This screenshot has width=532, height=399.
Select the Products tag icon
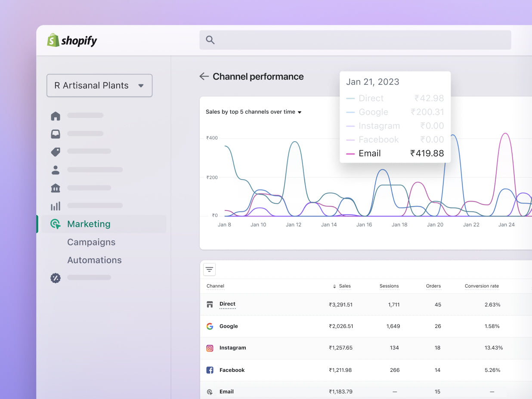pos(56,152)
